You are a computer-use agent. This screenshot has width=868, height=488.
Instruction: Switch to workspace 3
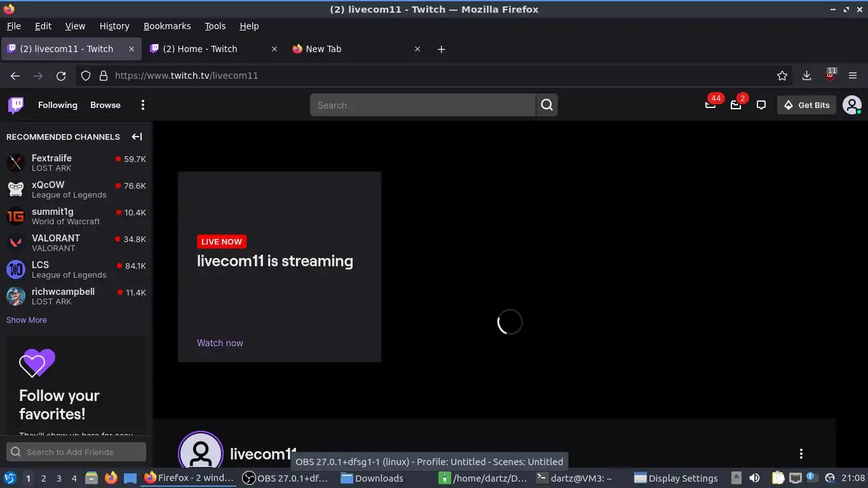(x=58, y=478)
